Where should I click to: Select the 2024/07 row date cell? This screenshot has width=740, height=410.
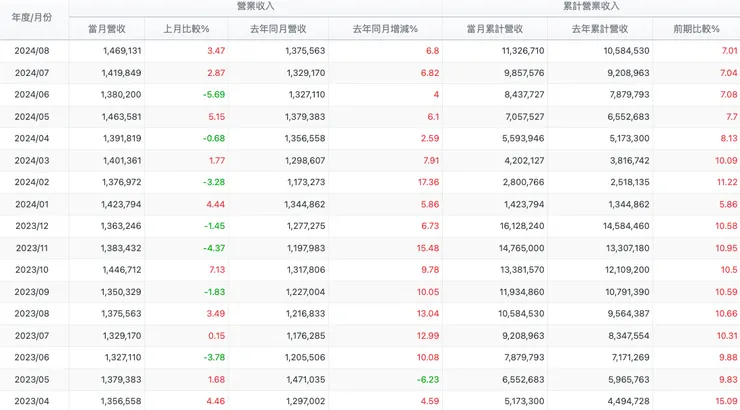(32, 73)
